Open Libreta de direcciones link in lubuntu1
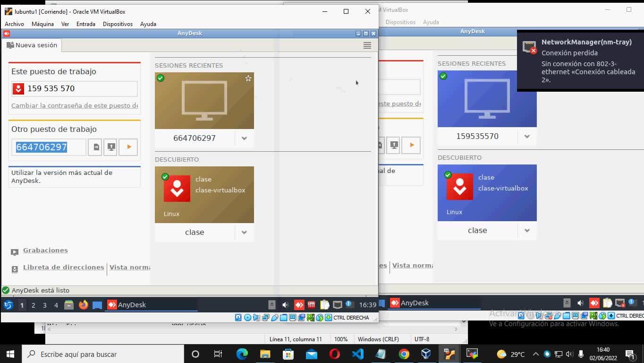 (63, 268)
